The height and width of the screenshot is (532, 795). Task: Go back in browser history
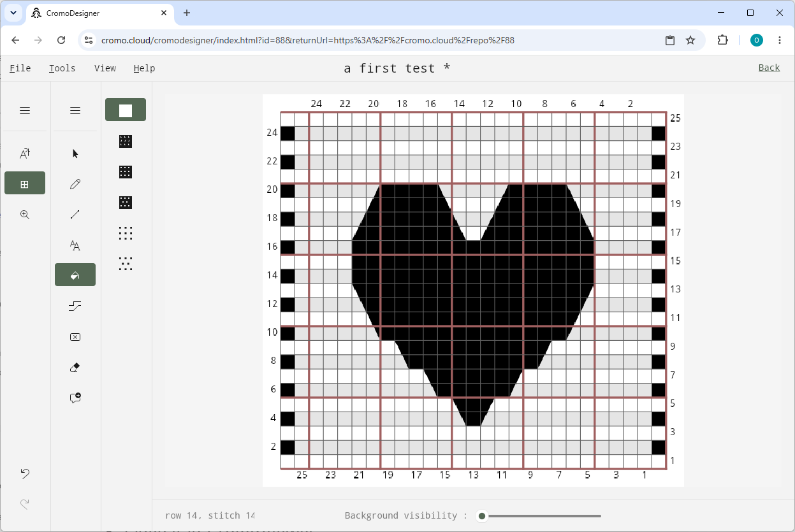(x=15, y=40)
